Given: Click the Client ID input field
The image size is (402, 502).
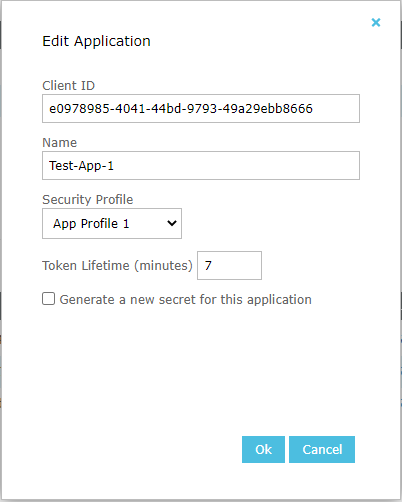Looking at the screenshot, I should [201, 109].
